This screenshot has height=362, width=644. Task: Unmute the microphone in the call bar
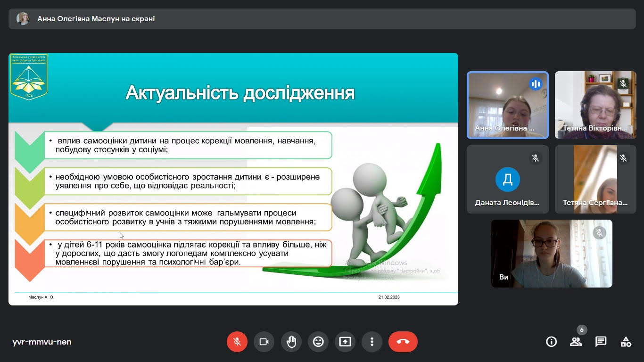[x=237, y=342]
